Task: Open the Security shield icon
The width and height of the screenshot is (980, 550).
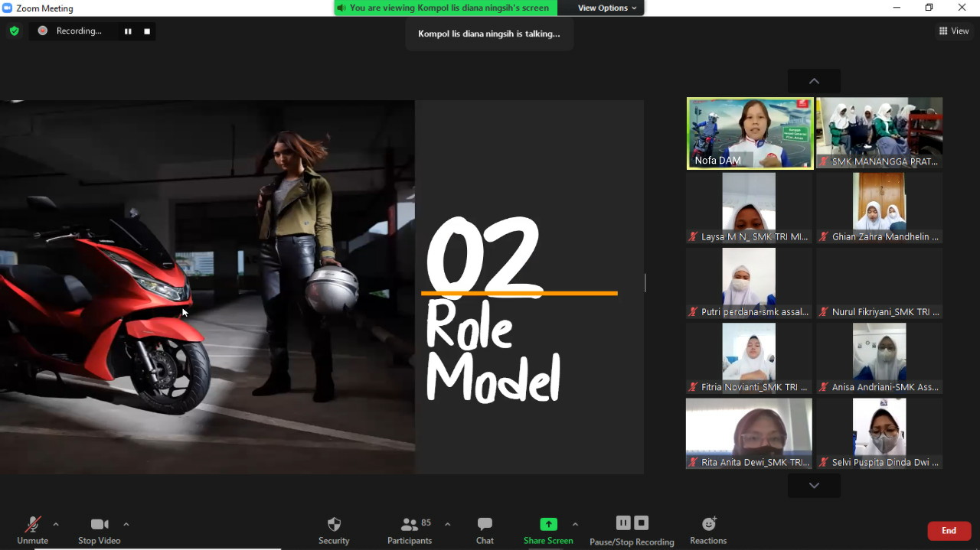Action: click(334, 525)
